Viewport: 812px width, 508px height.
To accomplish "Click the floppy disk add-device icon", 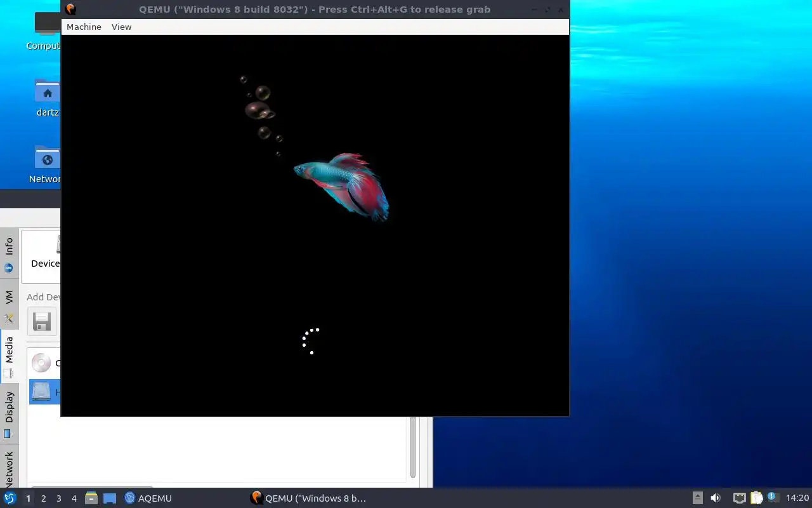I will tap(42, 321).
